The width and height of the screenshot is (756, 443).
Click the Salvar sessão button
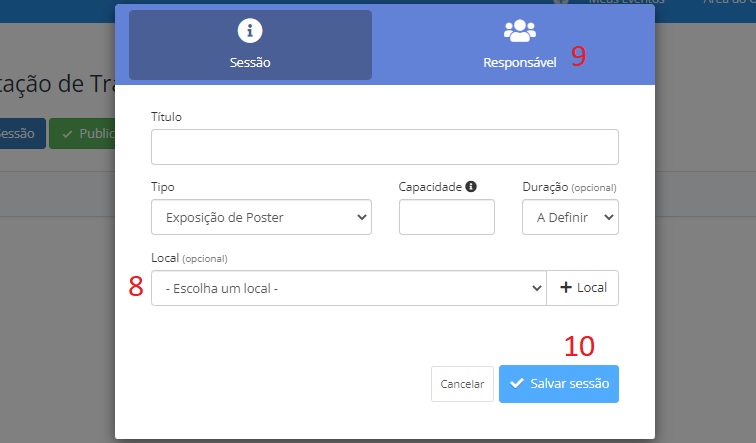559,384
